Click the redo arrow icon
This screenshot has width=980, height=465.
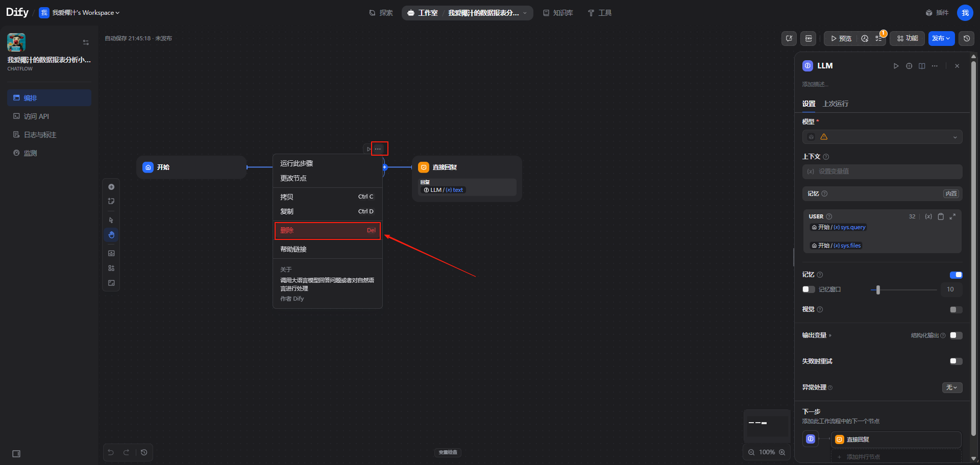click(x=126, y=452)
